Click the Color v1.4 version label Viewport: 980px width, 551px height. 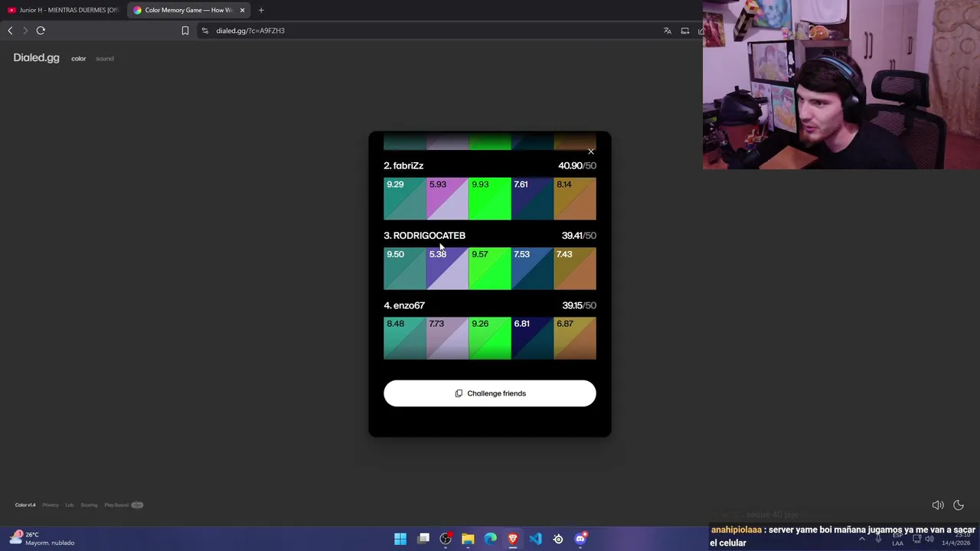pyautogui.click(x=25, y=505)
